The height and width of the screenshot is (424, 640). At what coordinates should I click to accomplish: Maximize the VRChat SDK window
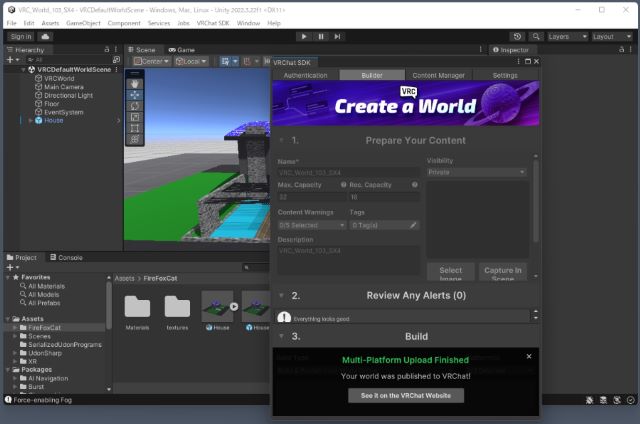coord(528,61)
